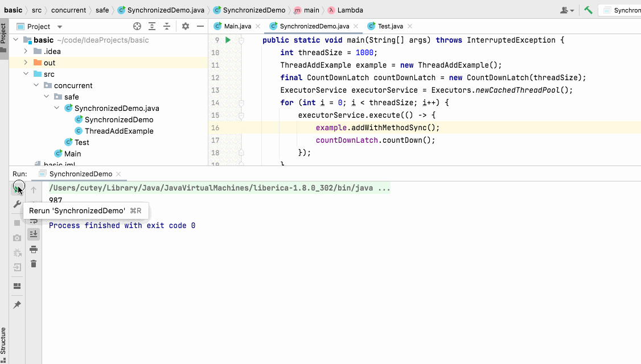This screenshot has height=364, width=641.
Task: Click the addWithMethodSync call on line 16
Action: (x=389, y=128)
